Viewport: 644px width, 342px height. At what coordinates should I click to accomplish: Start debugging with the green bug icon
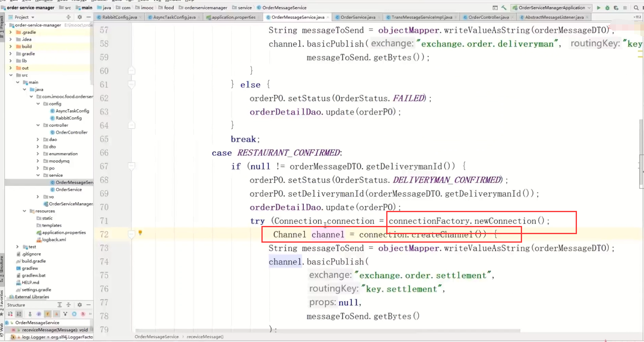coord(607,8)
